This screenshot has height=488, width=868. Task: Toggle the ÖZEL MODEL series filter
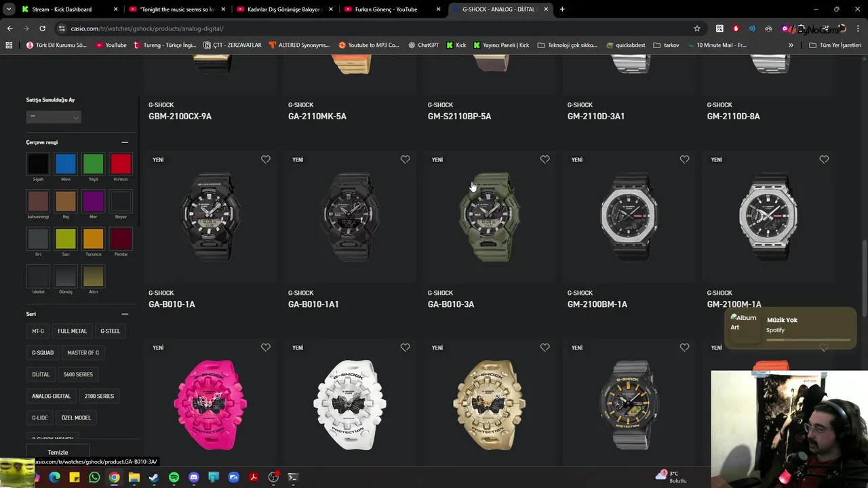coord(76,418)
